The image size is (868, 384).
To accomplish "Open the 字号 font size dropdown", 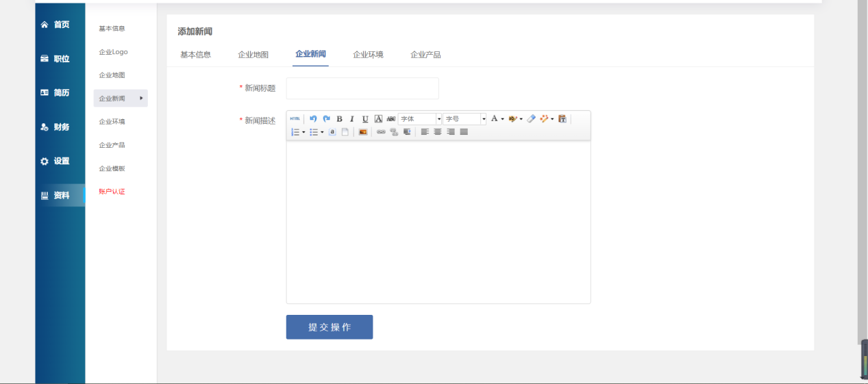I will click(464, 119).
